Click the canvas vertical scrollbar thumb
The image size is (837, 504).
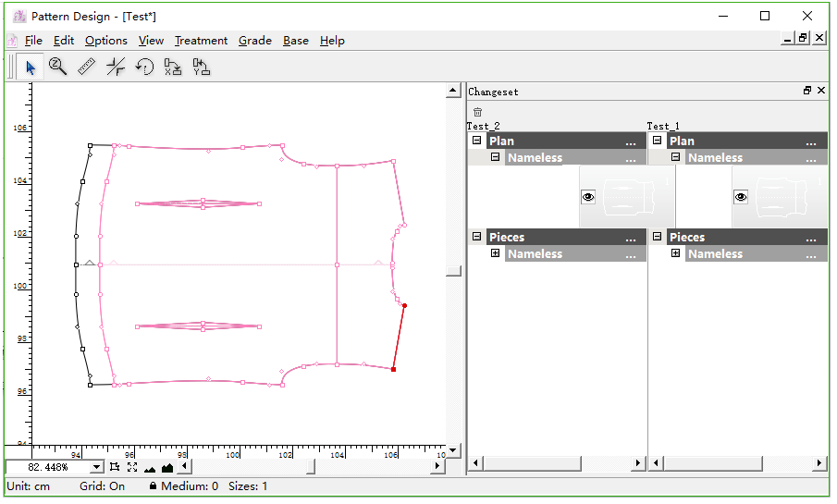click(x=453, y=271)
